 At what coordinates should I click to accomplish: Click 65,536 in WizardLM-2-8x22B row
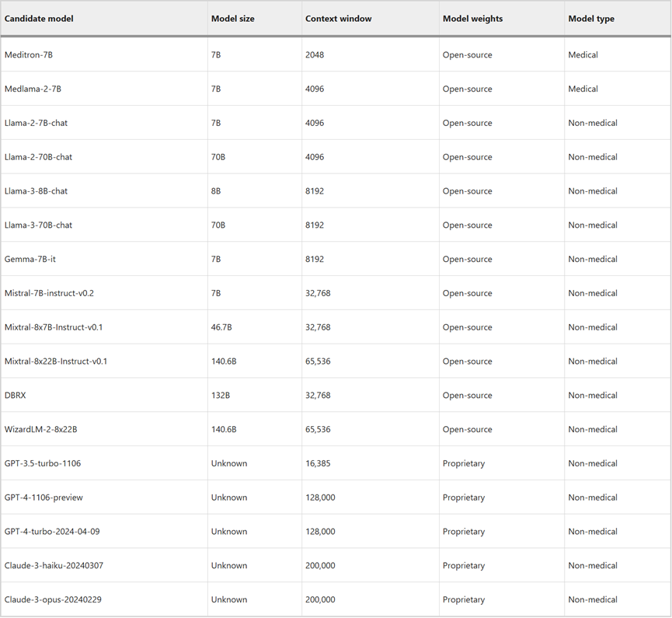[x=318, y=429]
